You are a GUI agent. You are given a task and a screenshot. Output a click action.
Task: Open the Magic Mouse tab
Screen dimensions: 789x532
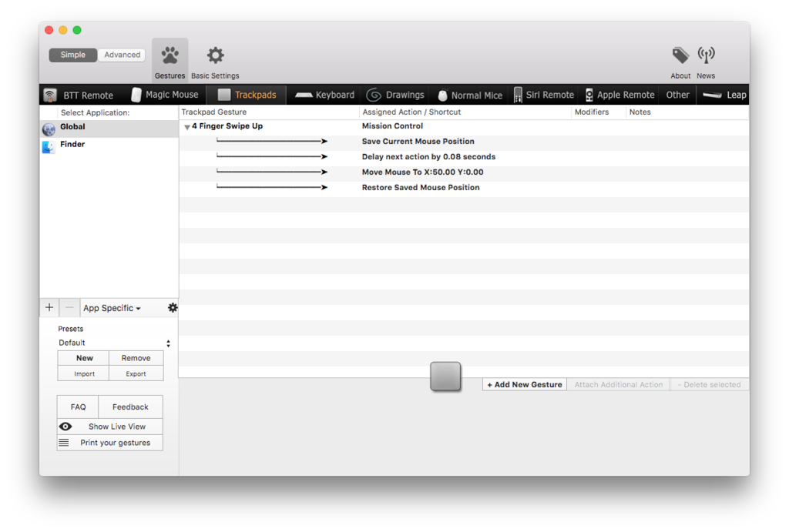(x=165, y=95)
